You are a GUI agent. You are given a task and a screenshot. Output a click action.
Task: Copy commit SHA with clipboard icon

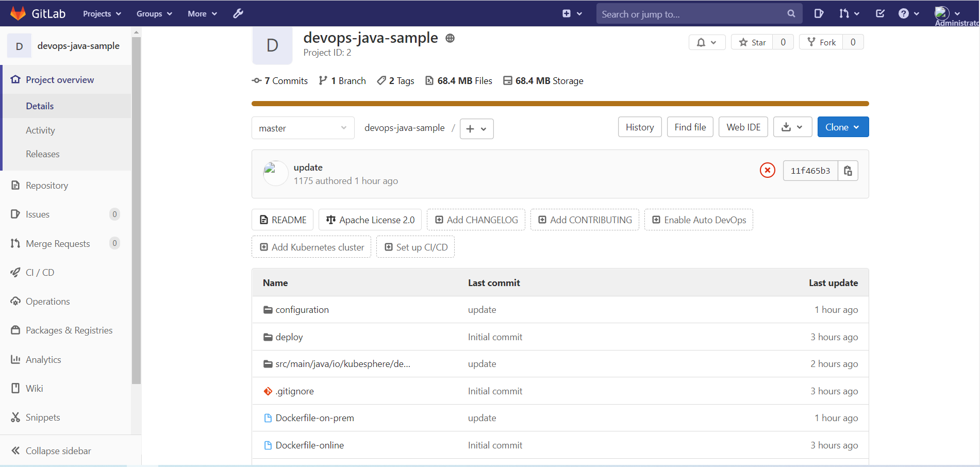pos(848,171)
